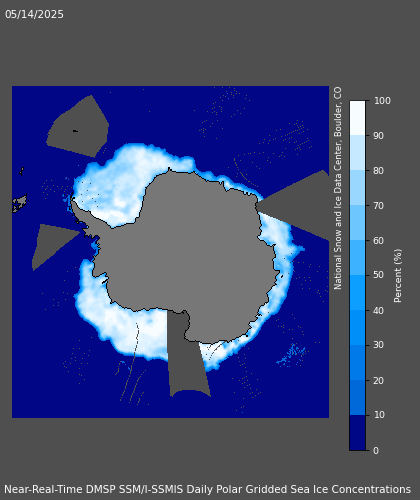Click the 70–80 percent light blue colorbar band
The width and height of the screenshot is (420, 500).
357,188
